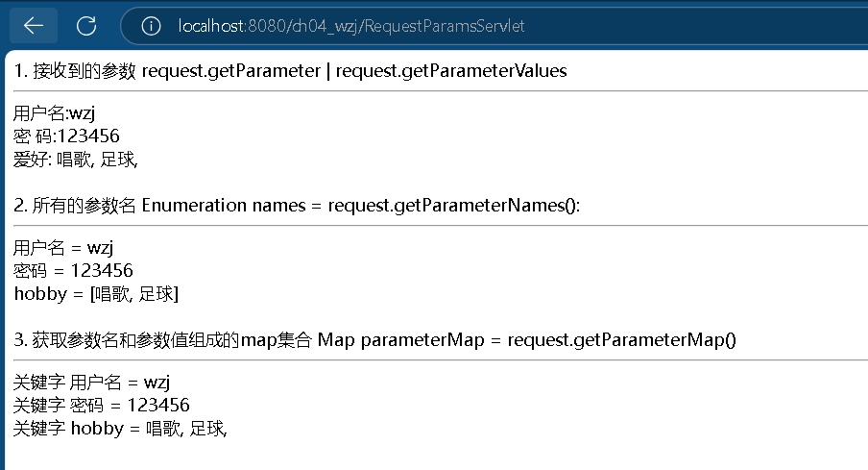Open site information circle icon
This screenshot has width=868, height=470.
tap(150, 26)
